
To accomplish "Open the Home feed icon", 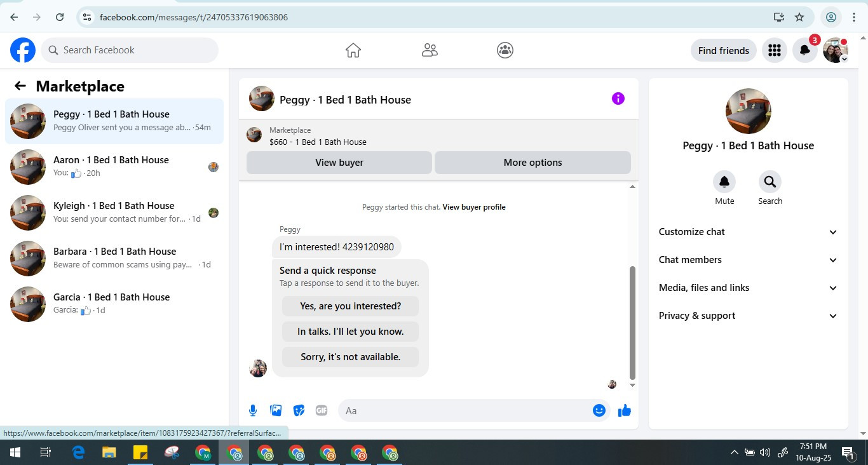I will pos(353,50).
